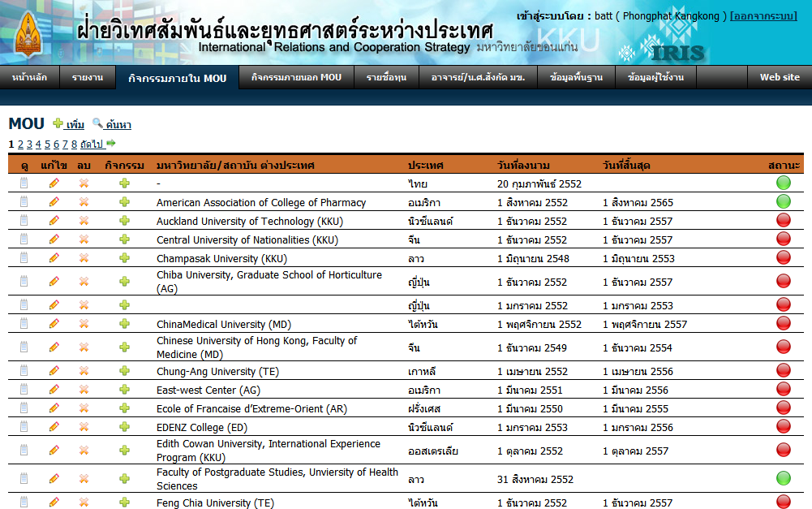Go to page 5 of MOU list
Screen dimensions: 812x509
(47, 145)
